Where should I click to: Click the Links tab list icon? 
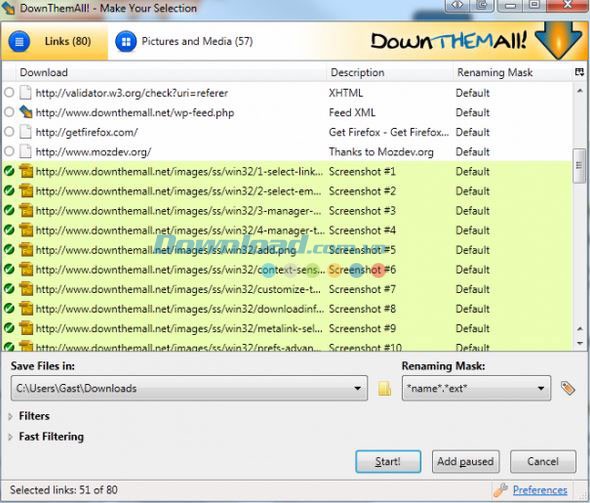(19, 41)
